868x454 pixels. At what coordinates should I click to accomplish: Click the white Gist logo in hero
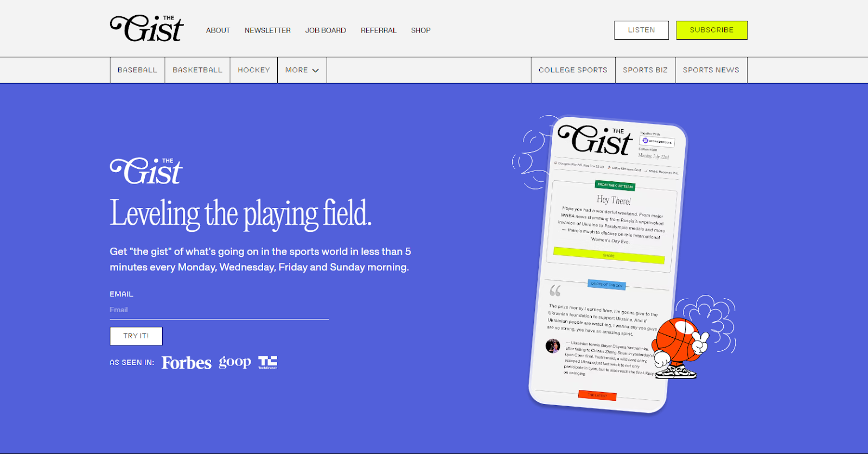click(x=146, y=171)
